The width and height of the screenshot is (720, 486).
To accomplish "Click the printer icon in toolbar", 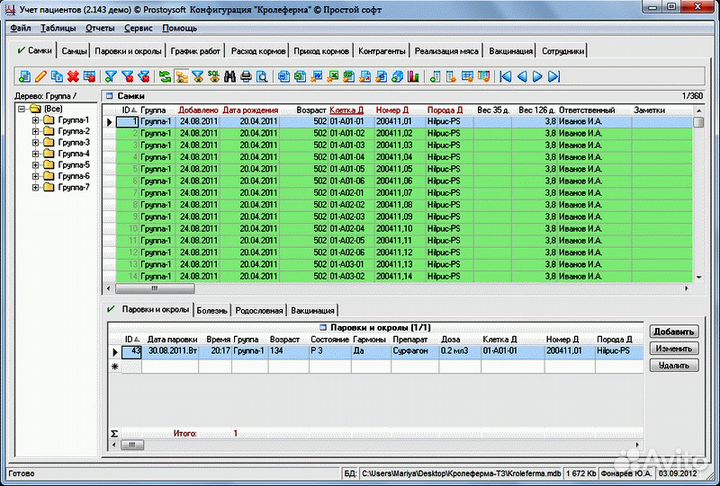I will 246,76.
